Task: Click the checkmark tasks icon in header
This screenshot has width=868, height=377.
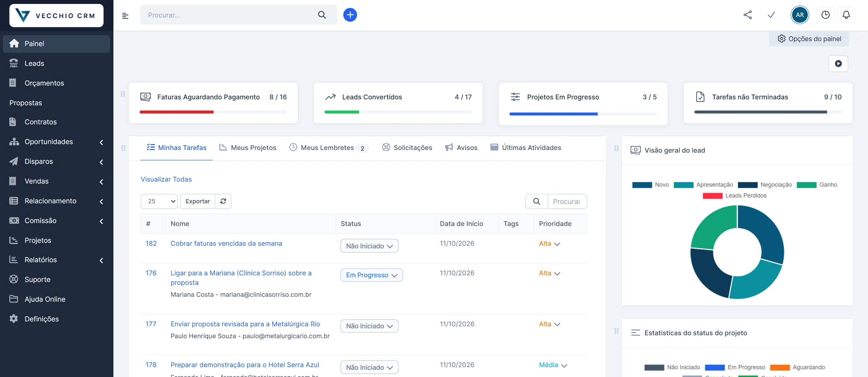Action: pyautogui.click(x=771, y=15)
